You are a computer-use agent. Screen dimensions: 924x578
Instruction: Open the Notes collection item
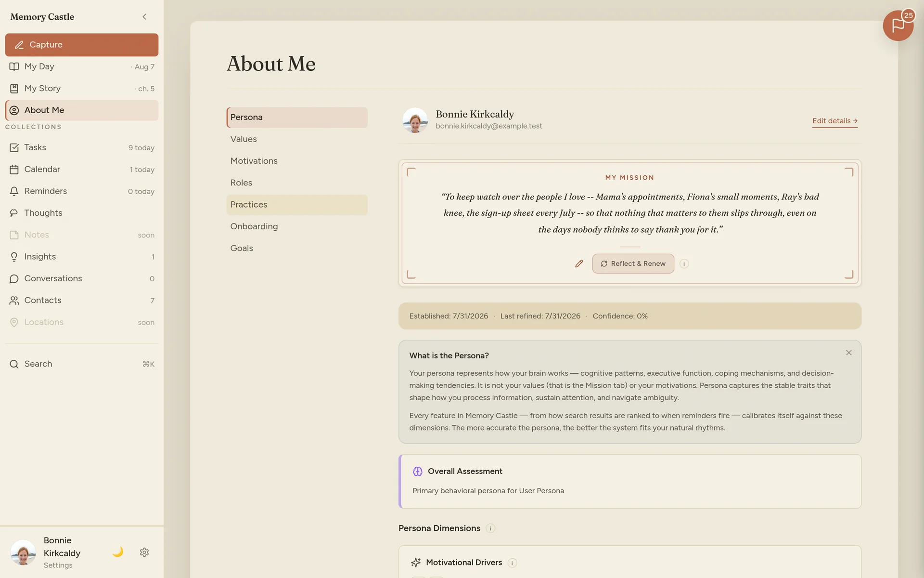82,235
